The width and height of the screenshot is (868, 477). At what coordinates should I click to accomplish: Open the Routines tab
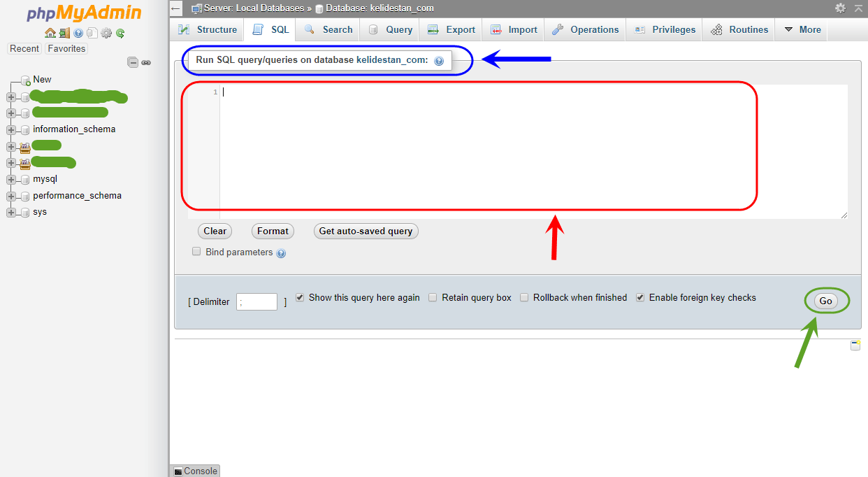coord(739,29)
